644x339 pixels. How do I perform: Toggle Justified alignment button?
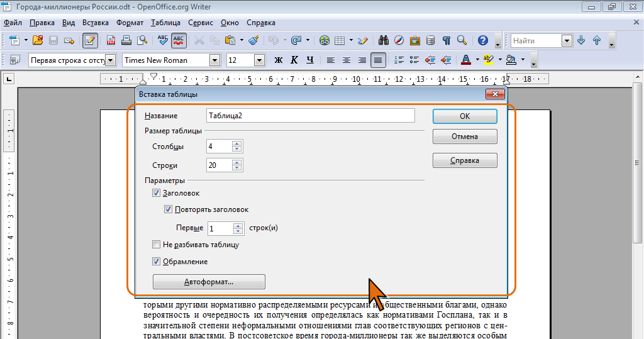[x=378, y=60]
